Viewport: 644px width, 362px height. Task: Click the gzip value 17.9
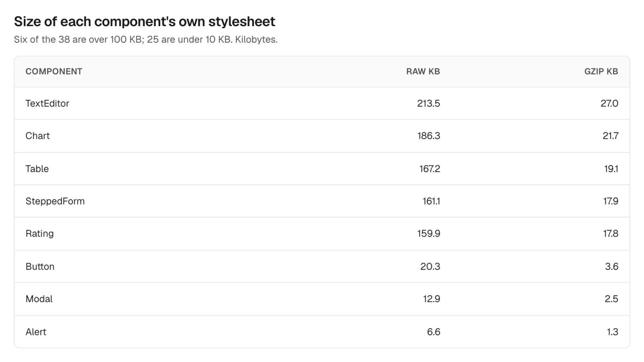coord(611,201)
